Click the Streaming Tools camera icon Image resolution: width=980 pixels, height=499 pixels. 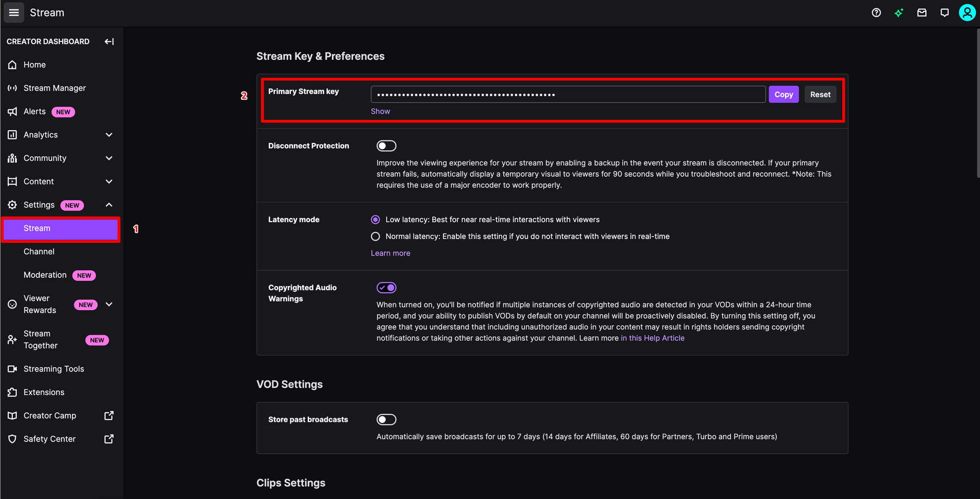pyautogui.click(x=12, y=369)
